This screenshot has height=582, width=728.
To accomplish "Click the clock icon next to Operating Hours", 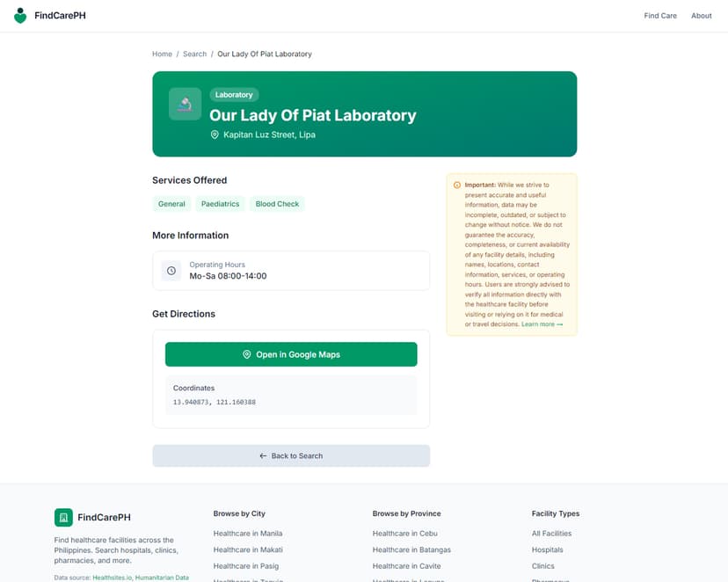I will [171, 271].
